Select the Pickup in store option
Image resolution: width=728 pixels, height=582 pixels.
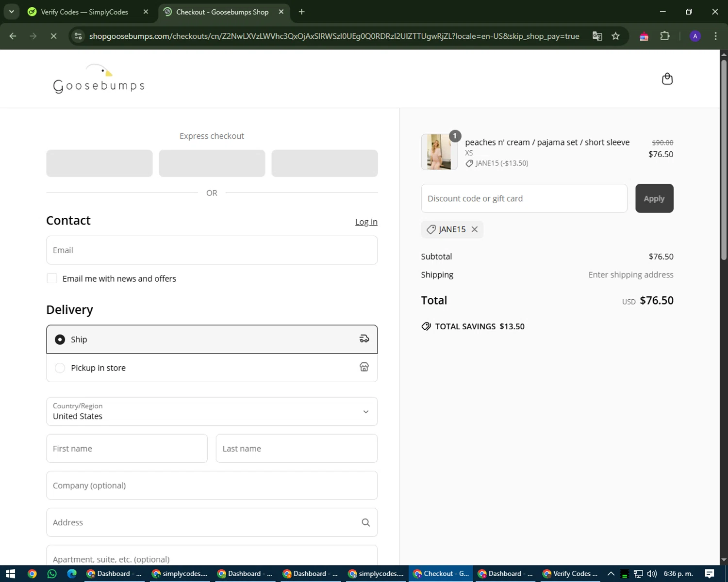(212, 368)
